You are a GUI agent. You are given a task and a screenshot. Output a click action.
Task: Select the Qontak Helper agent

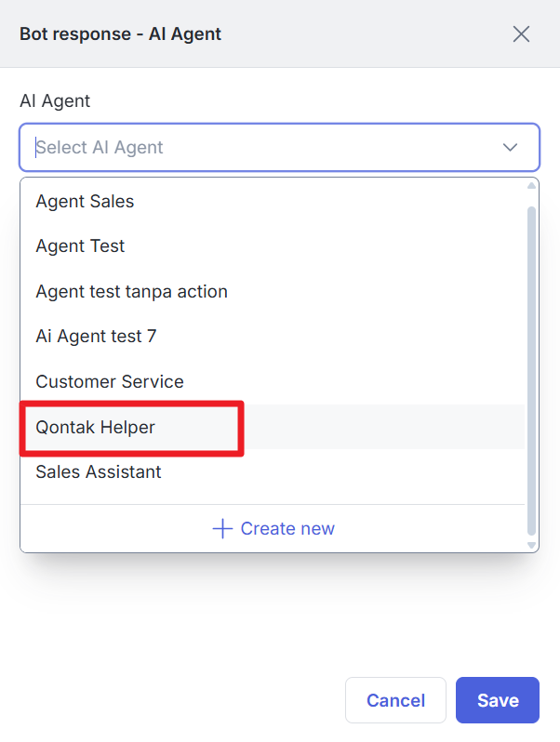96,428
